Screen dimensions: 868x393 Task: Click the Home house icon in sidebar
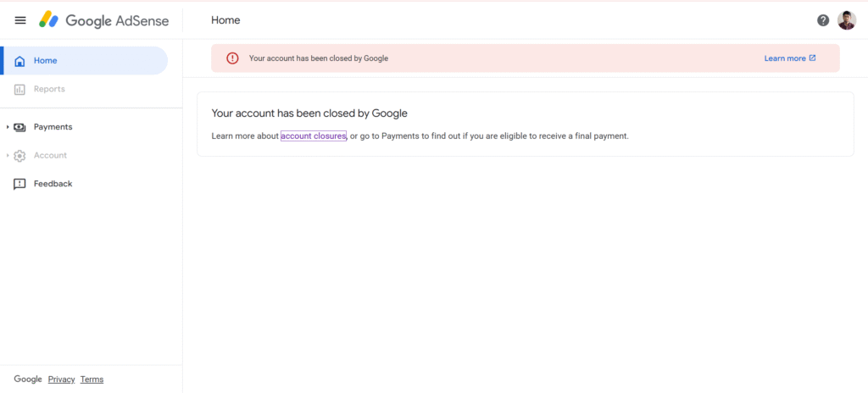pos(19,61)
